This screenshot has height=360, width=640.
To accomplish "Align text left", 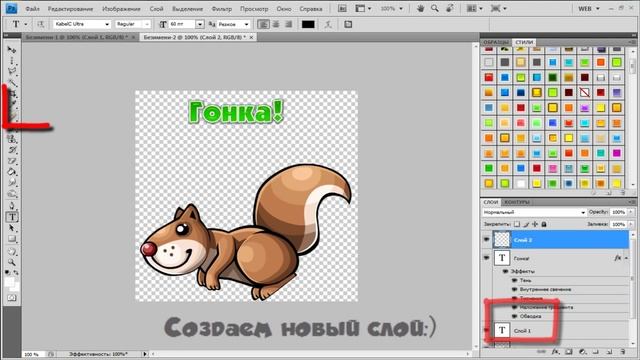I will coord(263,24).
